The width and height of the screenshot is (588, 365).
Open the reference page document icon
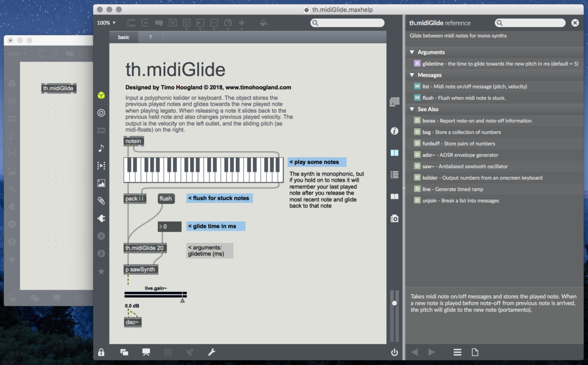point(475,352)
